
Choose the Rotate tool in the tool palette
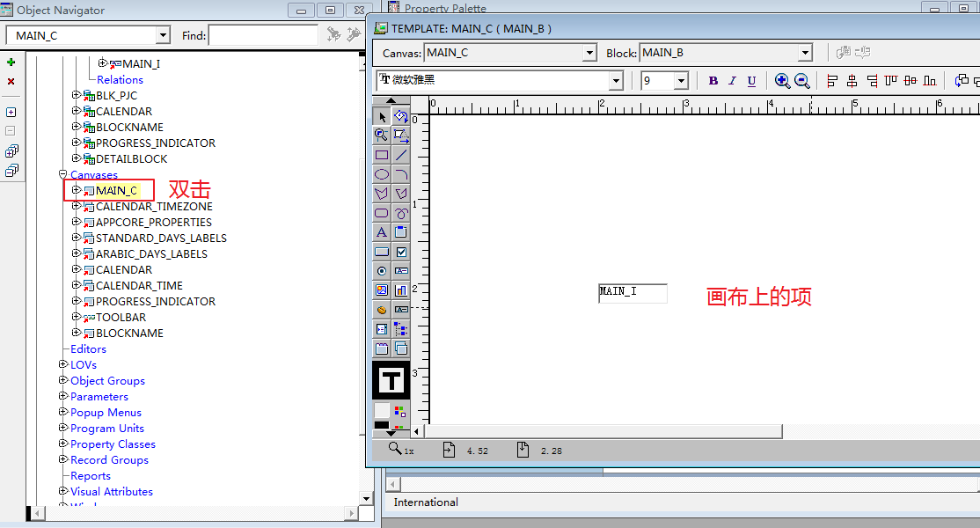point(401,116)
